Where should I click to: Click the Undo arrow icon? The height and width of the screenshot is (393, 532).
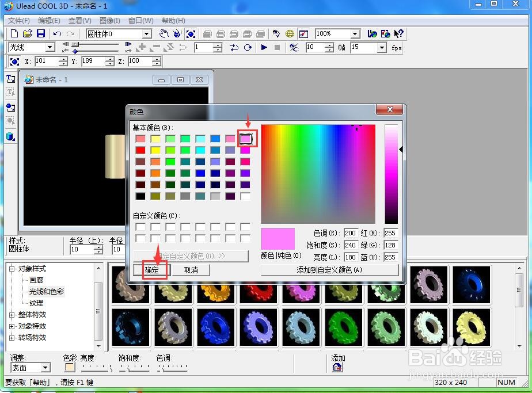point(58,33)
